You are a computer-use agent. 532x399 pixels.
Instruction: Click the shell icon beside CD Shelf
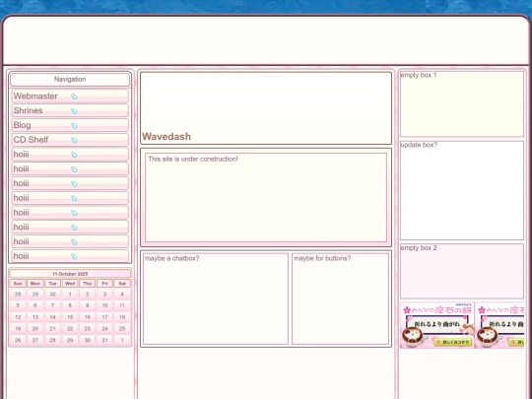(74, 140)
